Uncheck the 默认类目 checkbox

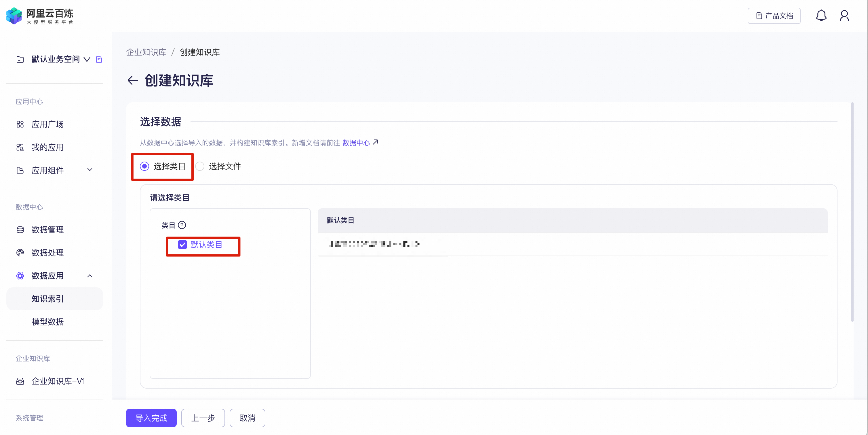[x=182, y=245]
